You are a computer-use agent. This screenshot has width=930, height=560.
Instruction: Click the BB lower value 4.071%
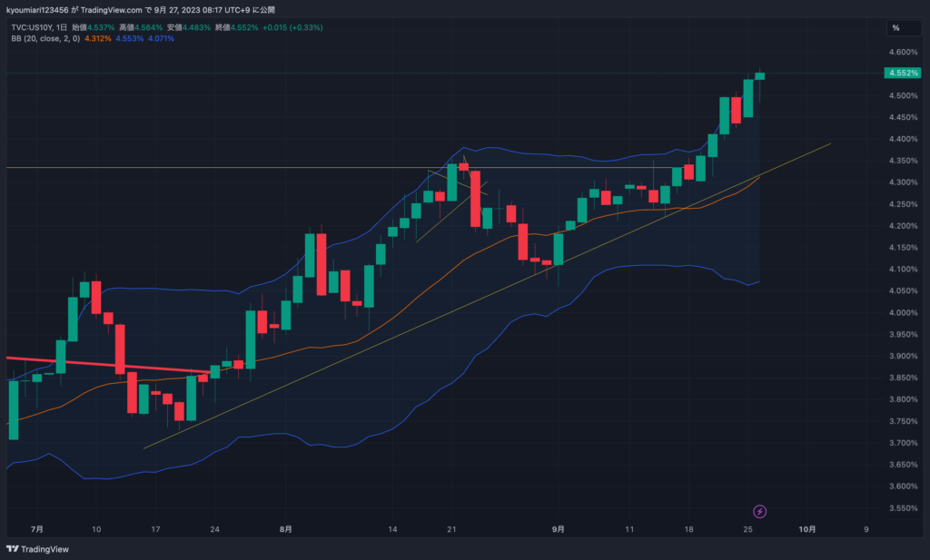[x=162, y=38]
